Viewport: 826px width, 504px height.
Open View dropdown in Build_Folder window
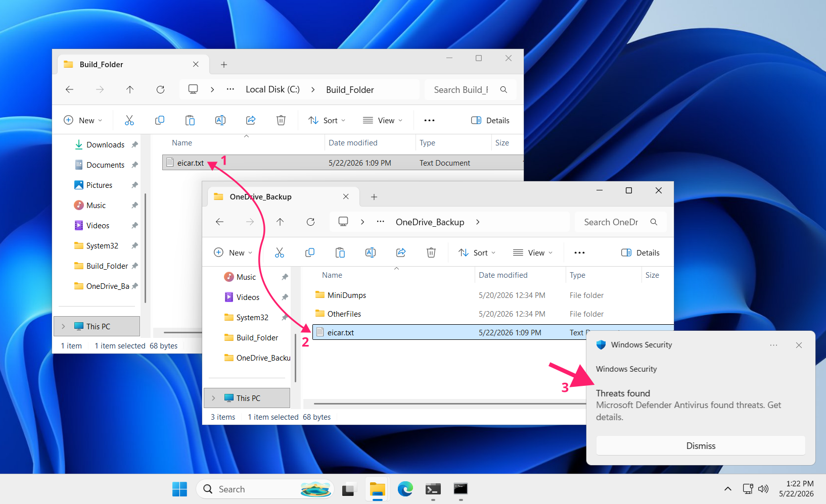[x=383, y=120]
